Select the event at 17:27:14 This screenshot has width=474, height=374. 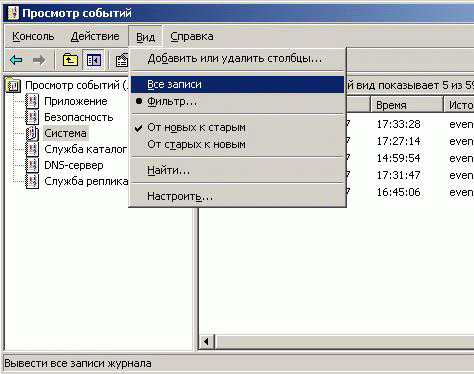point(398,141)
